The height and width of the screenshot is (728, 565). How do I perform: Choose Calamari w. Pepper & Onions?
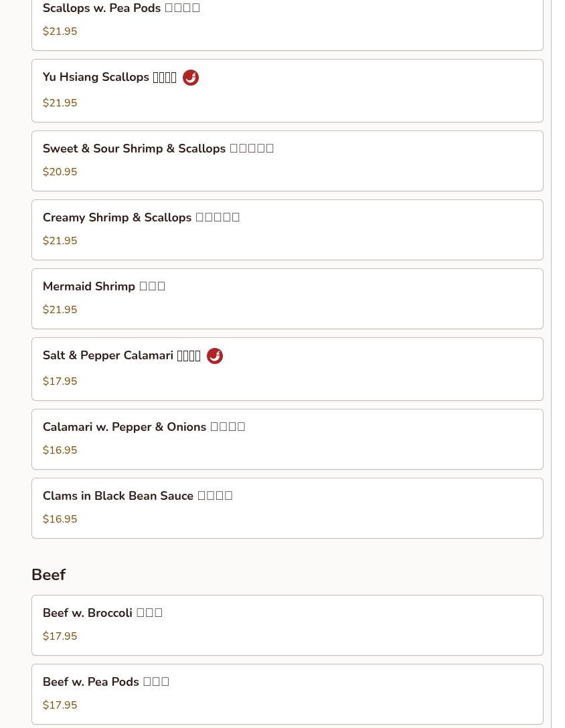tap(287, 439)
